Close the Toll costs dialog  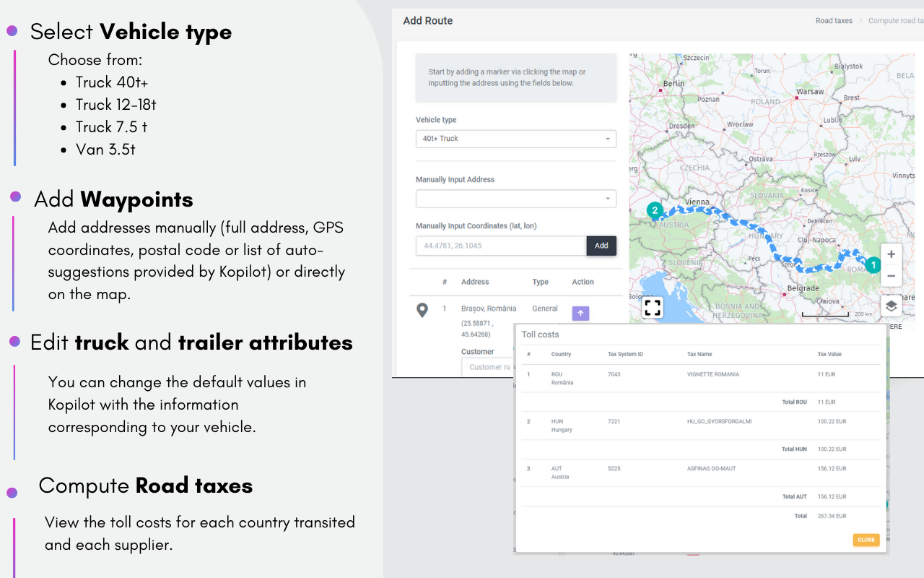coord(866,540)
